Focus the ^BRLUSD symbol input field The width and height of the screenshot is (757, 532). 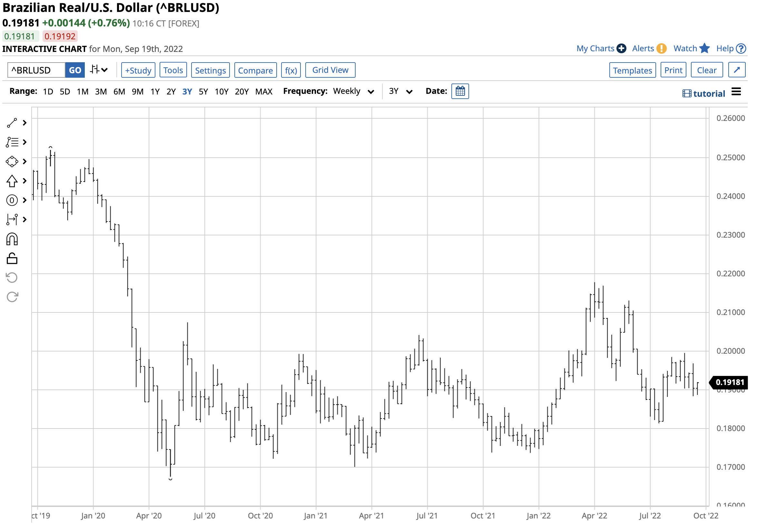pyautogui.click(x=36, y=71)
